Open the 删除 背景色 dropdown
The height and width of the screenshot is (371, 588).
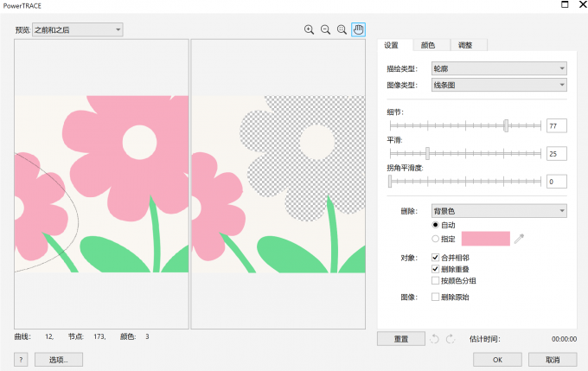click(511, 211)
